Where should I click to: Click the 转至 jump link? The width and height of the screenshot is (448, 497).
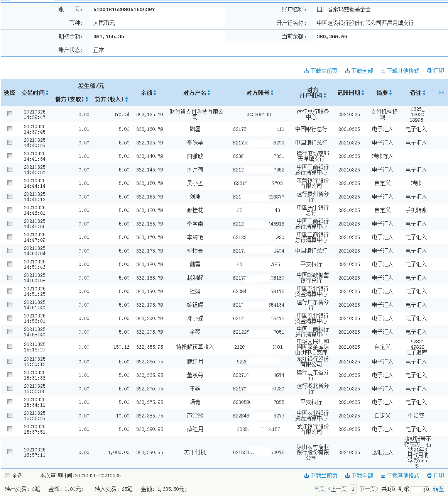(x=438, y=489)
